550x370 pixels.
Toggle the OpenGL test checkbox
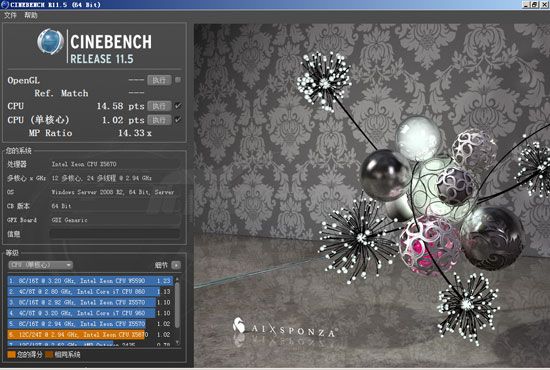178,80
